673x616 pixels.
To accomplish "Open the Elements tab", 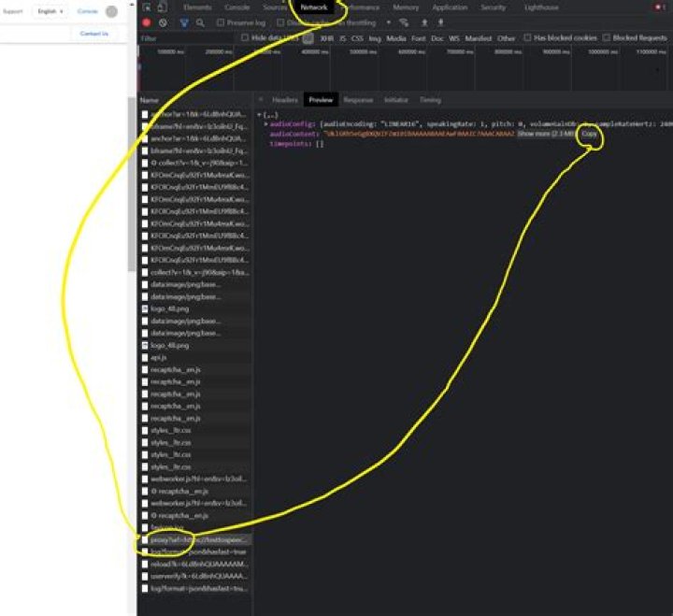I will tap(197, 7).
